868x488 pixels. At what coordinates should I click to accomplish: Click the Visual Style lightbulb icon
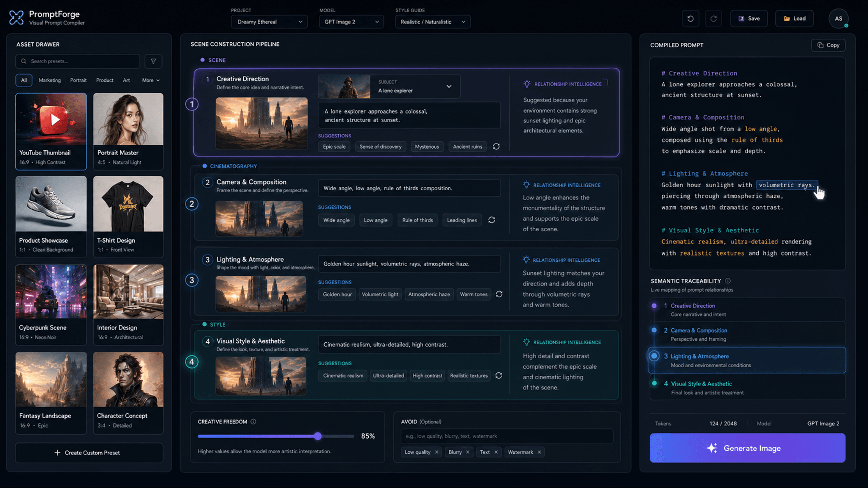pos(526,342)
